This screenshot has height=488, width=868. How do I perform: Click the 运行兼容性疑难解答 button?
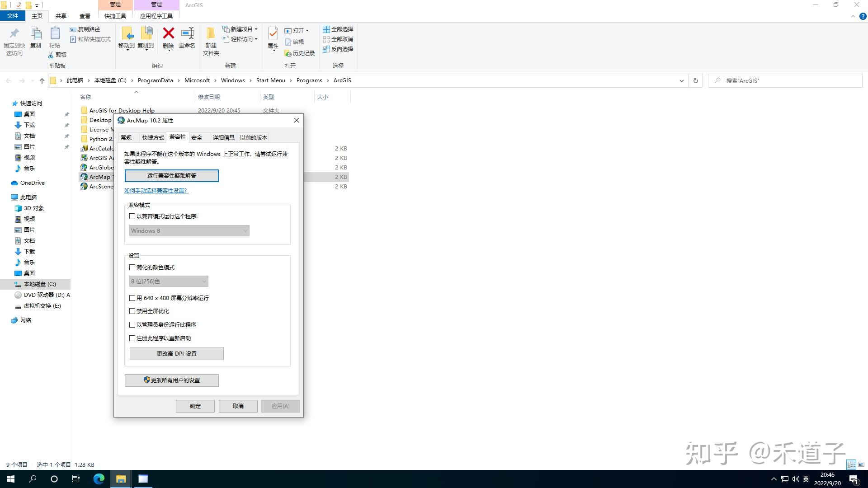click(171, 175)
